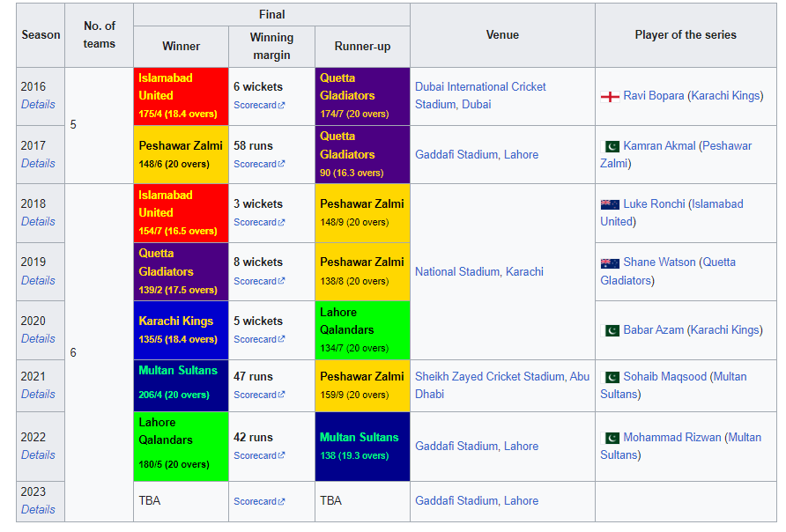The image size is (786, 532).
Task: Open the National Stadium, Karachi venue link
Action: click(478, 271)
